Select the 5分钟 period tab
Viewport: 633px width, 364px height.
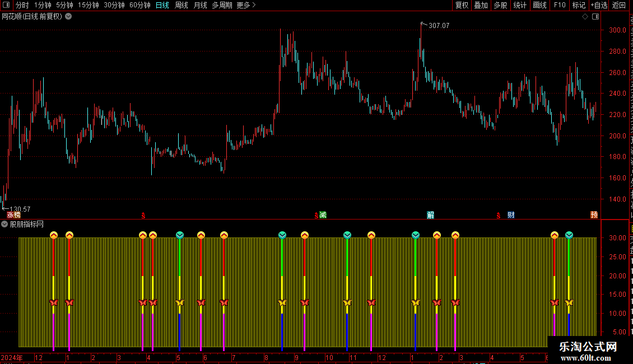click(64, 5)
